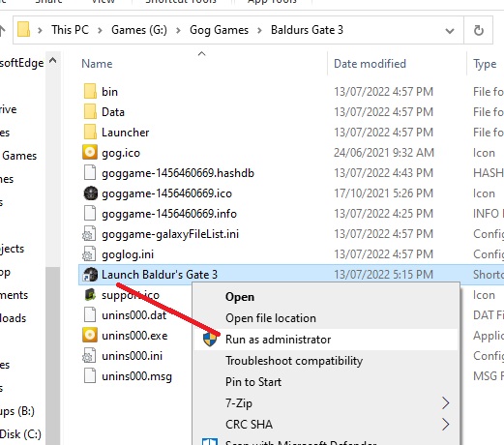Open the chevron after Gog Games breadcrumb

coord(259,30)
